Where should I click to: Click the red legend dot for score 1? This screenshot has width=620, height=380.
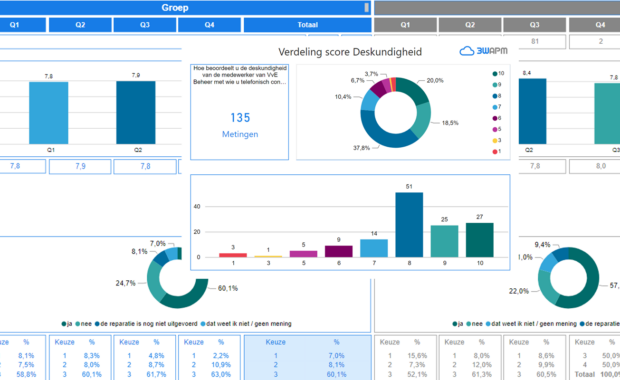495,151
